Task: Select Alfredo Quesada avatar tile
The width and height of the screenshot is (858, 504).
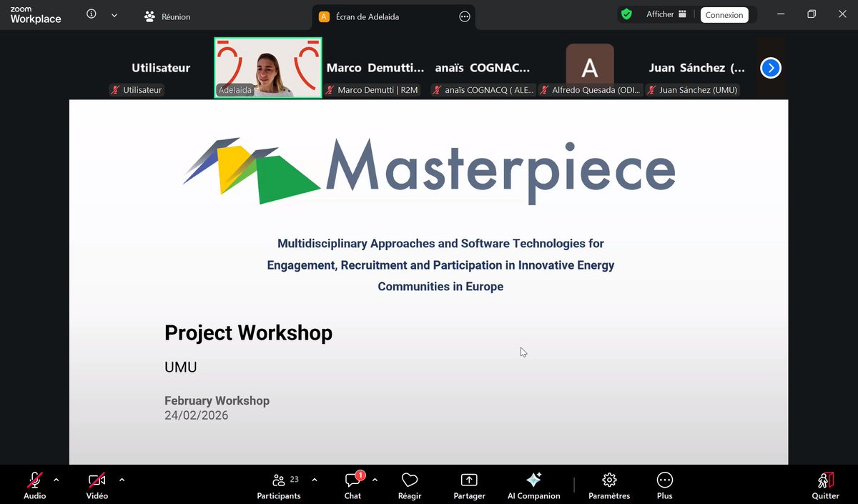Action: coord(590,68)
